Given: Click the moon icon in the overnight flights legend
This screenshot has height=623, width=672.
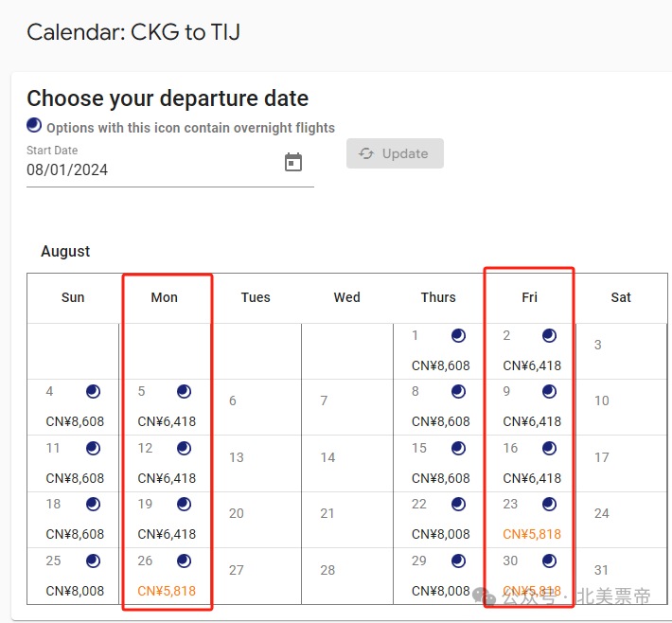Looking at the screenshot, I should pos(34,125).
